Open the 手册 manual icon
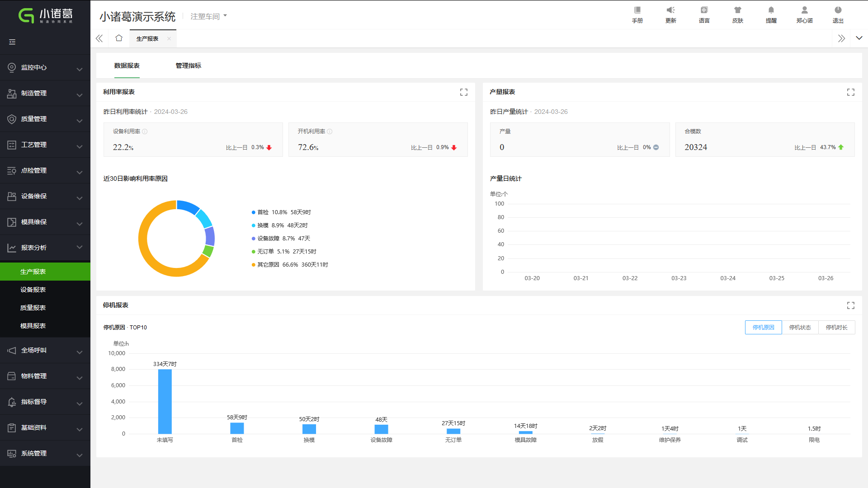The width and height of the screenshot is (868, 488). pyautogui.click(x=637, y=10)
